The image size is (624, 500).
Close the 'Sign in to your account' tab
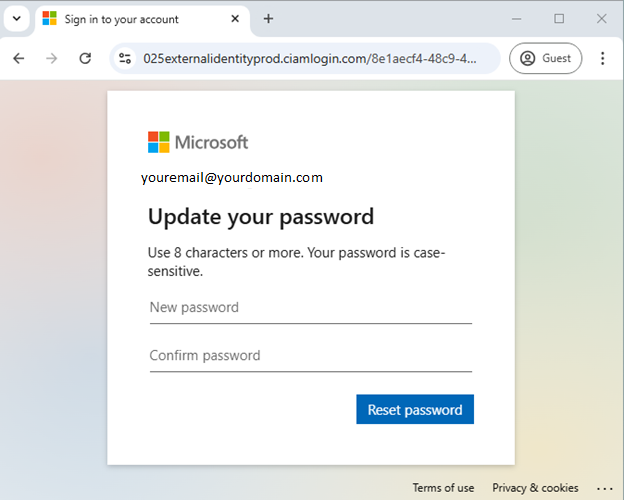coord(235,19)
